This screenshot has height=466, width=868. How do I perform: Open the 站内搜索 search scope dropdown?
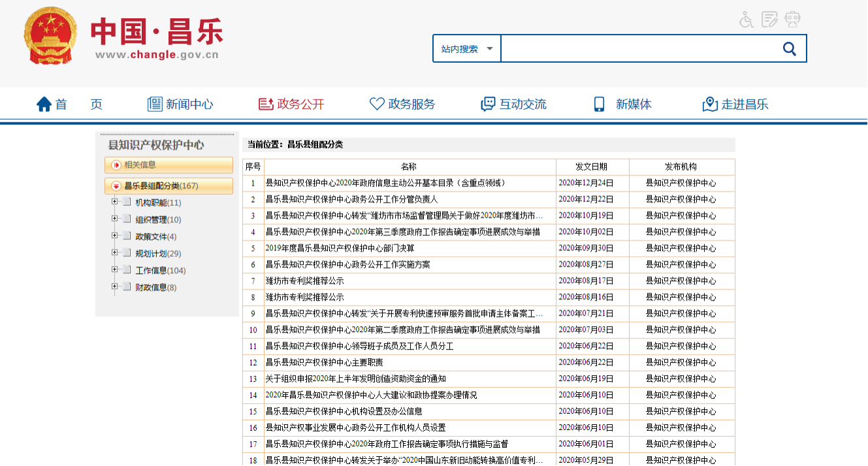tap(466, 49)
